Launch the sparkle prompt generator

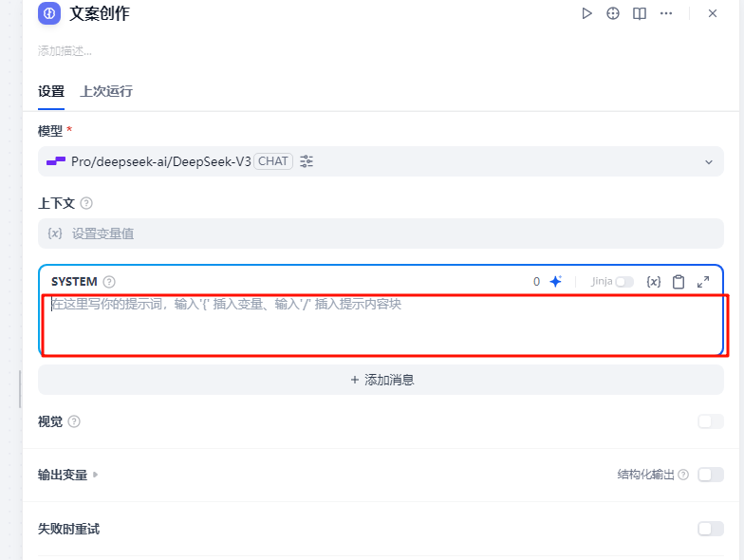(x=556, y=282)
